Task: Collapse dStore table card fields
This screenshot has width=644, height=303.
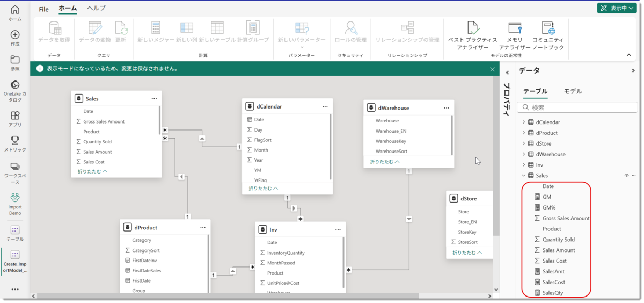Action: coord(467,252)
